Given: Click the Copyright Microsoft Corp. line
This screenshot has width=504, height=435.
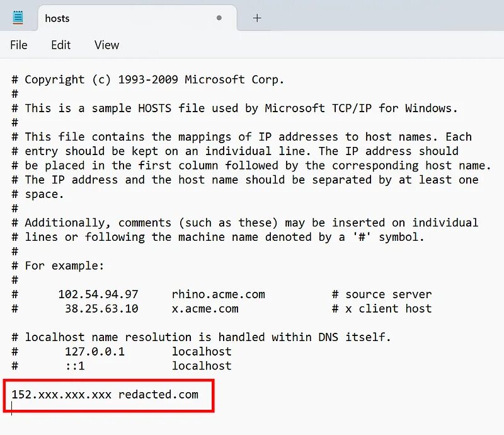Looking at the screenshot, I should point(148,79).
